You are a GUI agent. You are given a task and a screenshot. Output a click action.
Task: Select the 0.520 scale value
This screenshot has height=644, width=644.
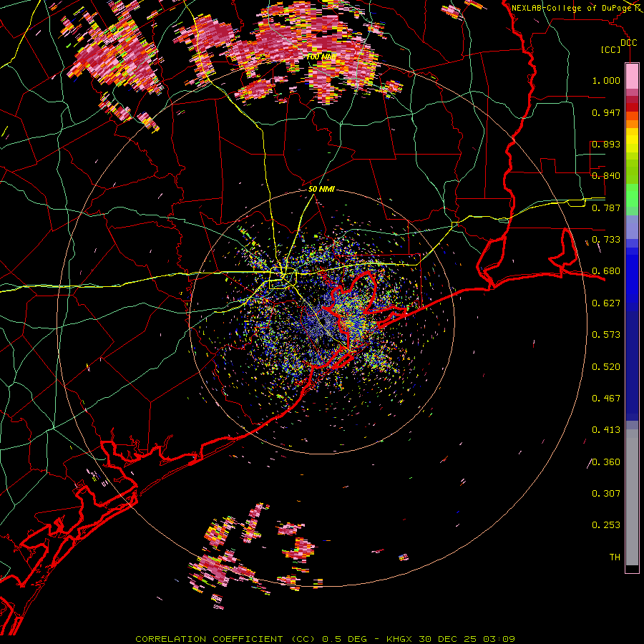pos(606,367)
